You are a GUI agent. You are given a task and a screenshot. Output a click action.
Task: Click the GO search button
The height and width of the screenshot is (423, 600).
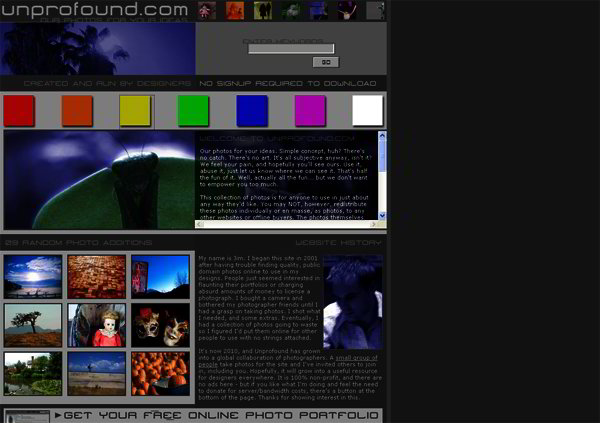[x=326, y=62]
